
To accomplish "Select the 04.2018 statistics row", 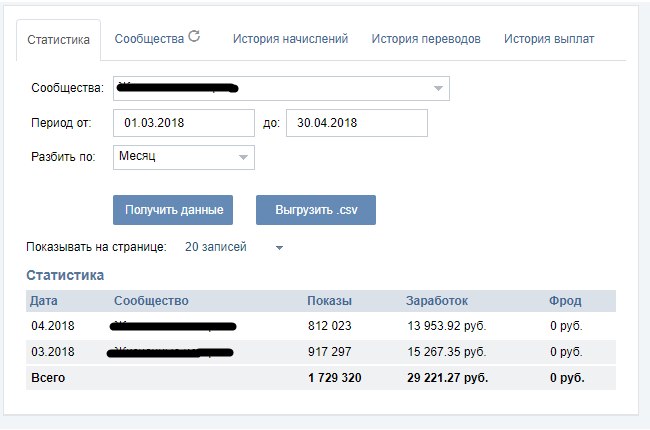I will pos(320,325).
